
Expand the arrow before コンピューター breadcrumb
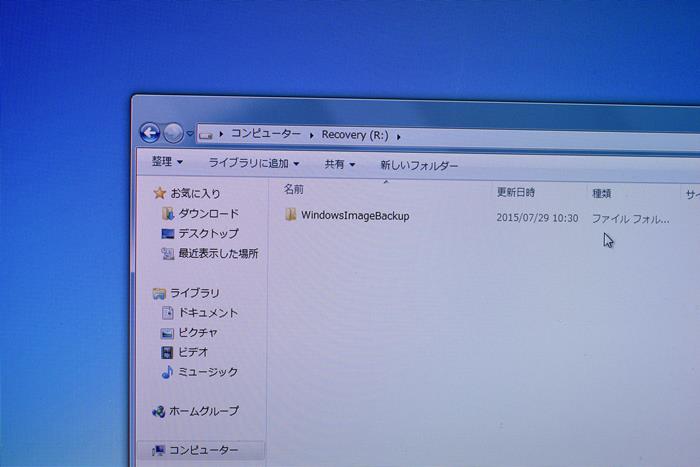[221, 134]
